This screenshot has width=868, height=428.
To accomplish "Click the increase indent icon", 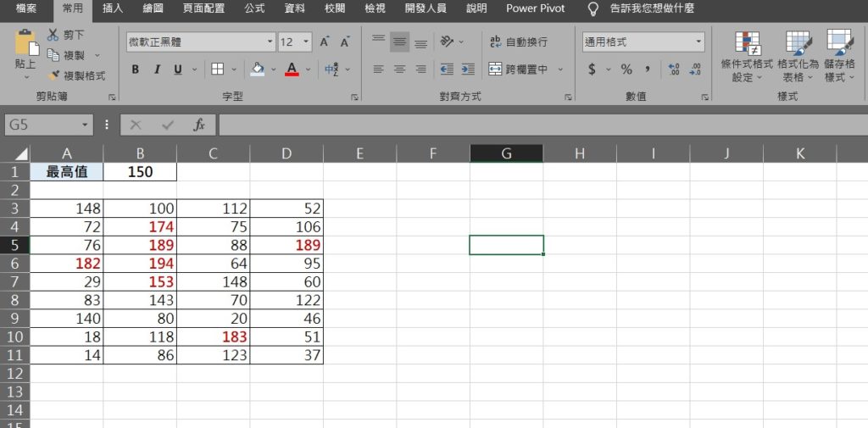I will point(468,69).
